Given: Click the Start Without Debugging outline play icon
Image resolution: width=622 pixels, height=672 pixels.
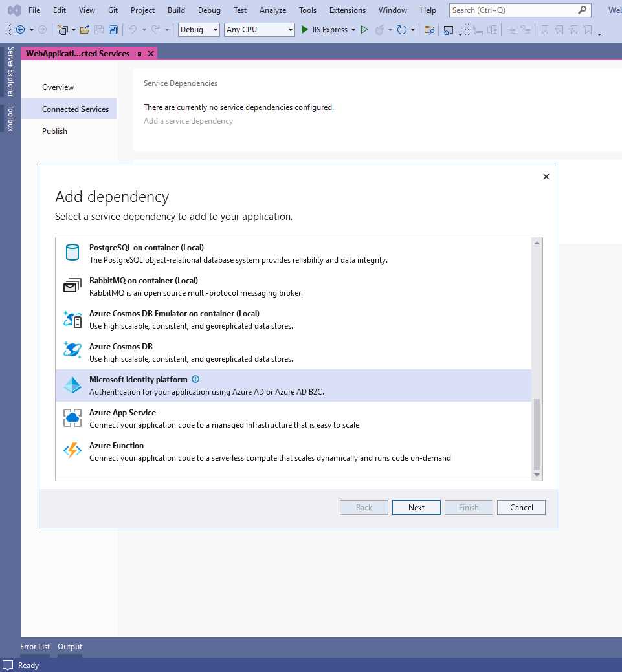Looking at the screenshot, I should 364,30.
